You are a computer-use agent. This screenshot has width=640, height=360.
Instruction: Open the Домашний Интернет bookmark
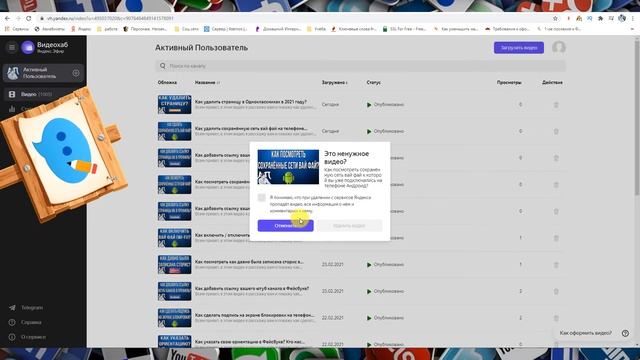(278, 29)
